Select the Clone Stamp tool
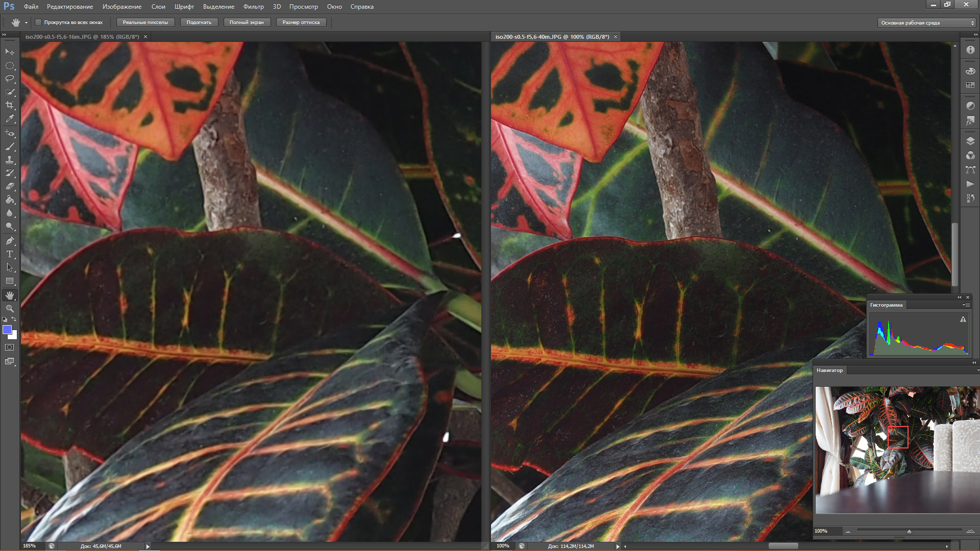 pyautogui.click(x=10, y=160)
